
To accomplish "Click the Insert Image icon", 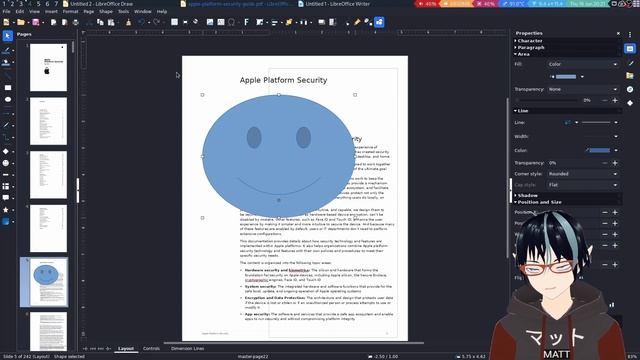I will pos(210,22).
